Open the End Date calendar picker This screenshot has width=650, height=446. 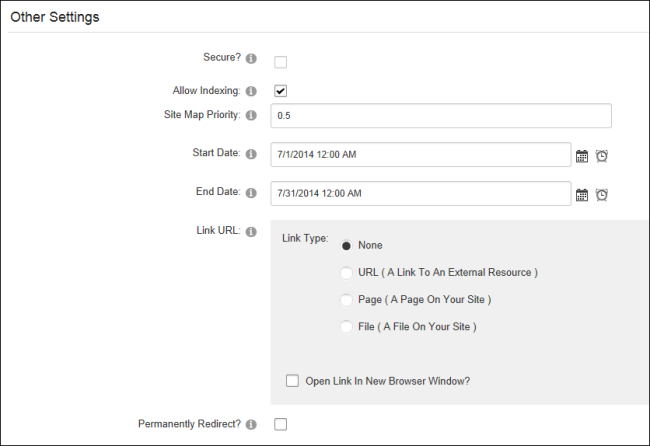pyautogui.click(x=582, y=195)
